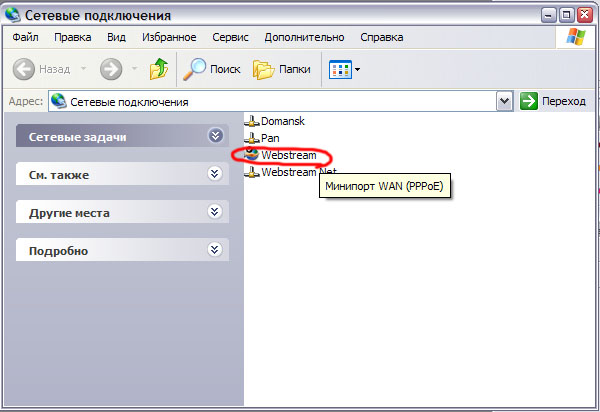The height and width of the screenshot is (412, 600).
Task: Click the Pan connection name
Action: (270, 138)
